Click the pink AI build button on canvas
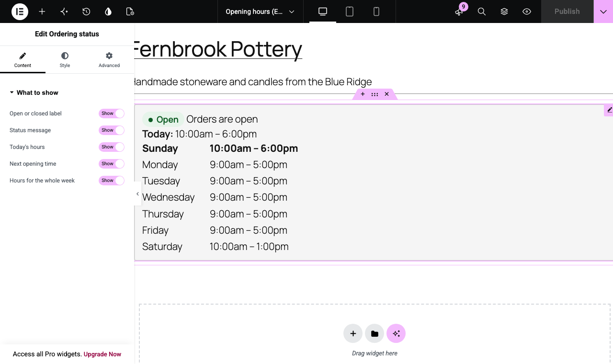 (x=396, y=333)
